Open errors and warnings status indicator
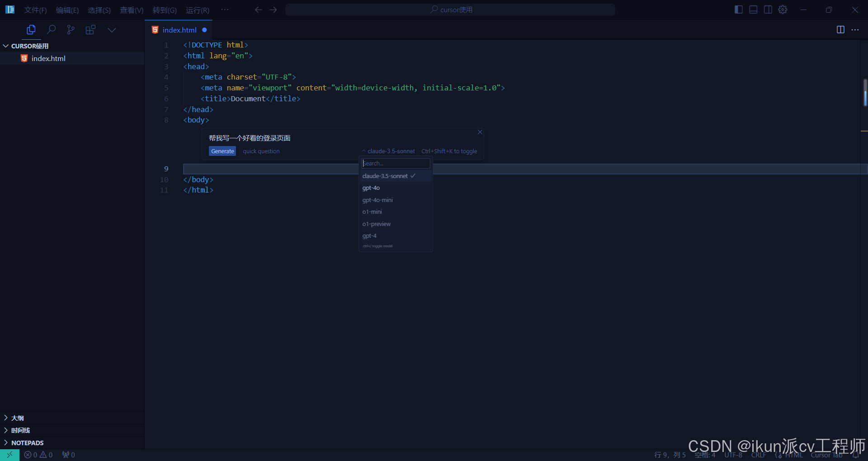 click(x=38, y=455)
